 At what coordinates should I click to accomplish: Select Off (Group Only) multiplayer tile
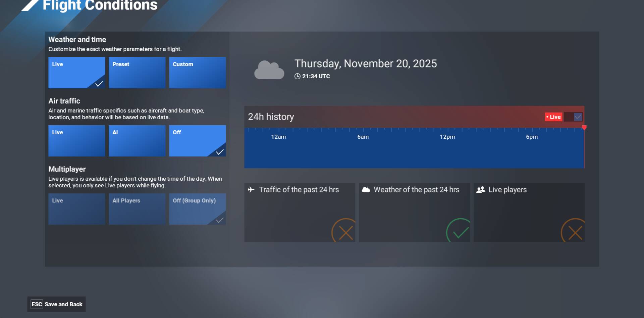tap(197, 209)
